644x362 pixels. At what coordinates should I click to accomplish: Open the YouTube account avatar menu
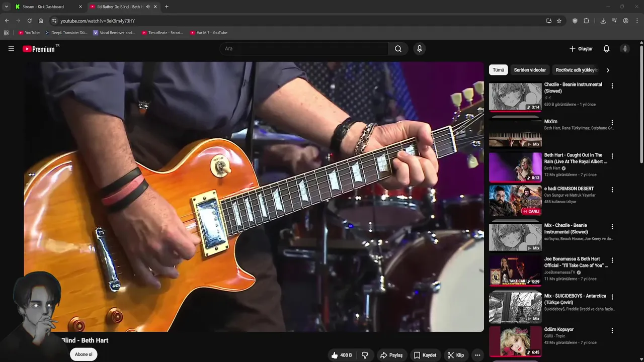625,49
